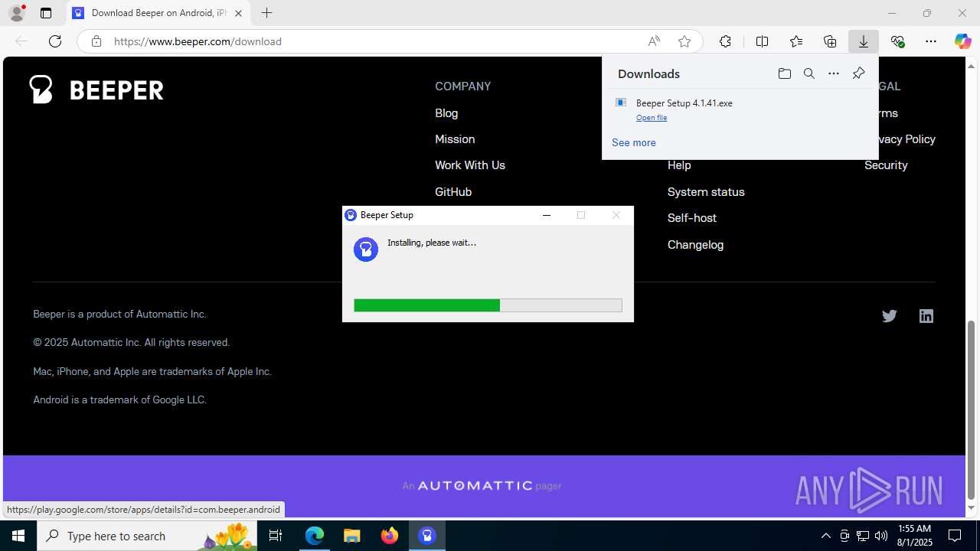Show hidden system tray icons
980x551 pixels.
pos(825,536)
